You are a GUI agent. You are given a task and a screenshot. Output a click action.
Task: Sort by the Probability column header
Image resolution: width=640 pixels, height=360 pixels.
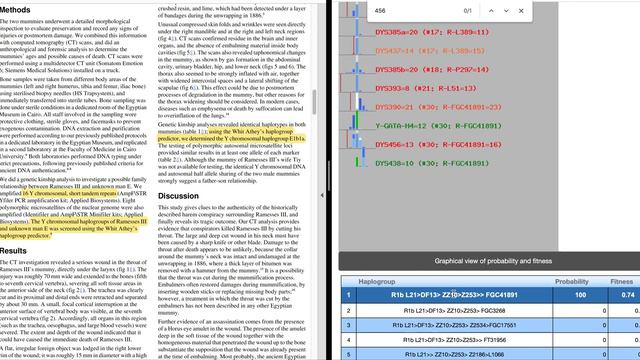(x=571, y=282)
